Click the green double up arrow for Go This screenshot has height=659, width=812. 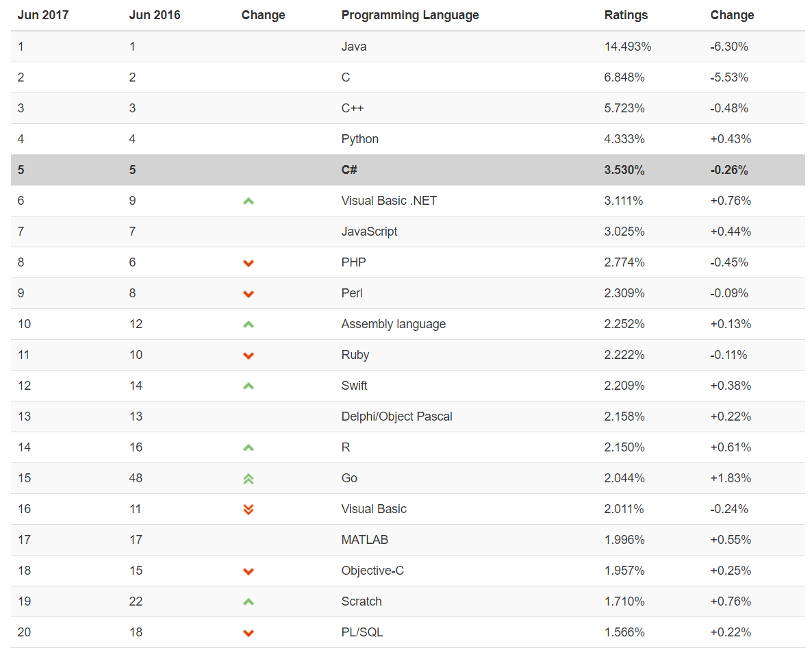click(x=249, y=479)
